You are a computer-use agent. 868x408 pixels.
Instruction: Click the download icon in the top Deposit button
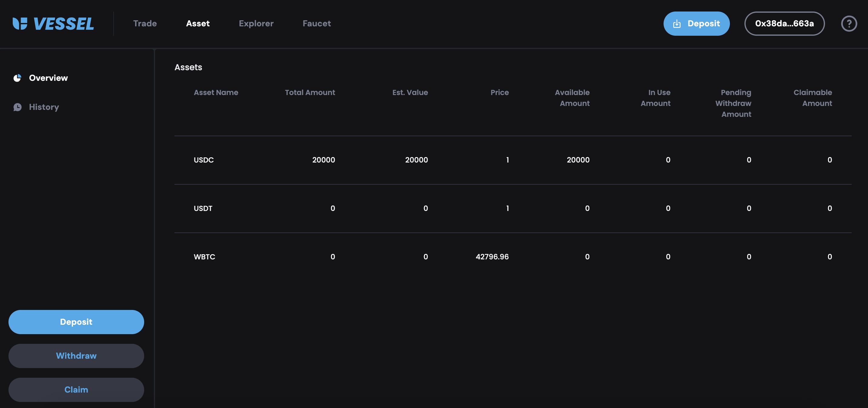point(677,24)
